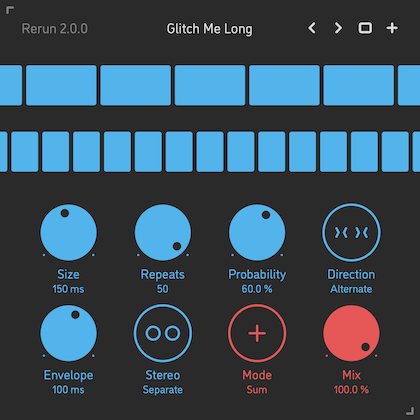
Task: Click the bottom-right corner resize handle
Action: pos(410,411)
